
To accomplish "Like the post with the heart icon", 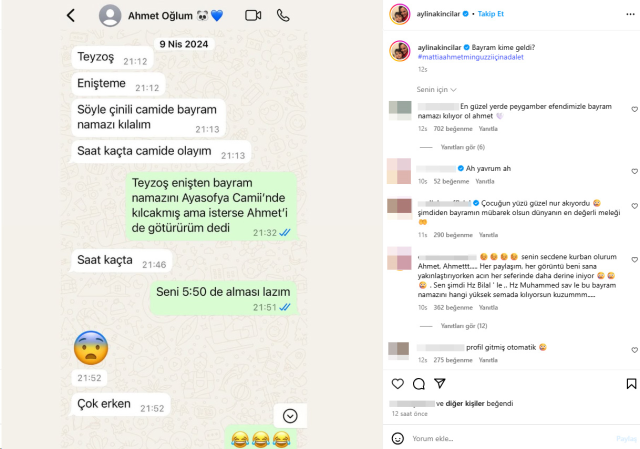I will click(x=398, y=384).
